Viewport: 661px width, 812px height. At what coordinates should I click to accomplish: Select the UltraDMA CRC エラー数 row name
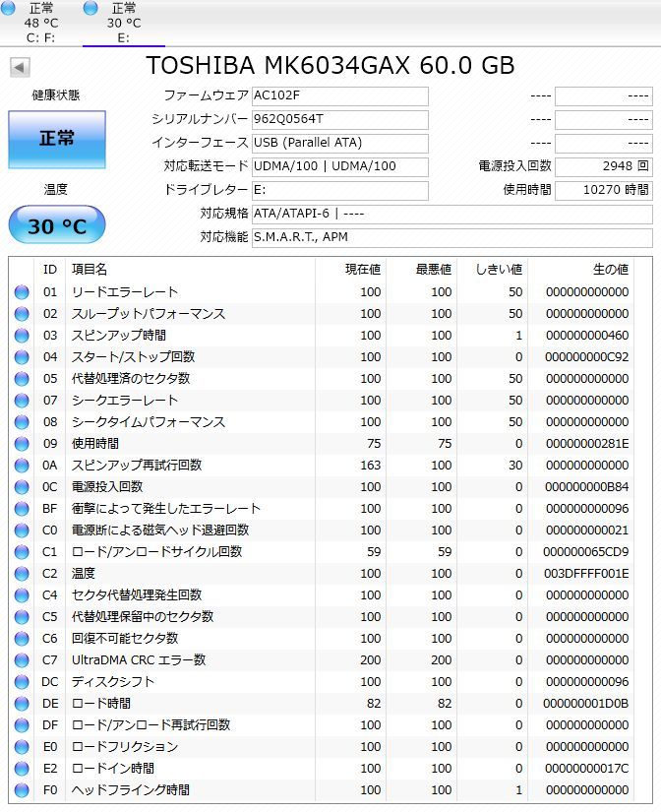coord(139,660)
